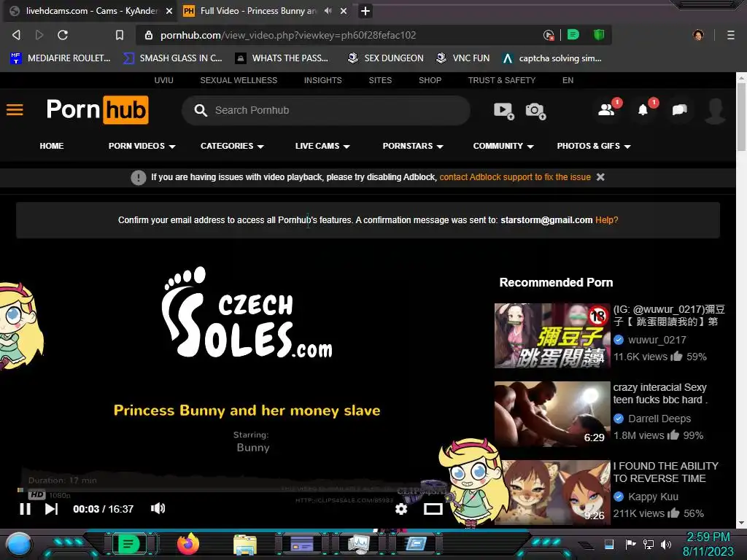
Task: Open SHOP in the top bar
Action: pyautogui.click(x=430, y=80)
